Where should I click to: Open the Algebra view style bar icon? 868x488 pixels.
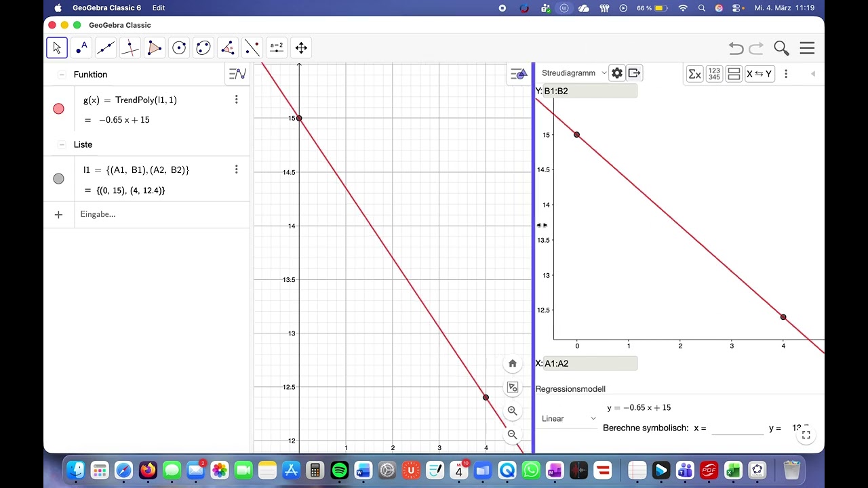pyautogui.click(x=237, y=74)
